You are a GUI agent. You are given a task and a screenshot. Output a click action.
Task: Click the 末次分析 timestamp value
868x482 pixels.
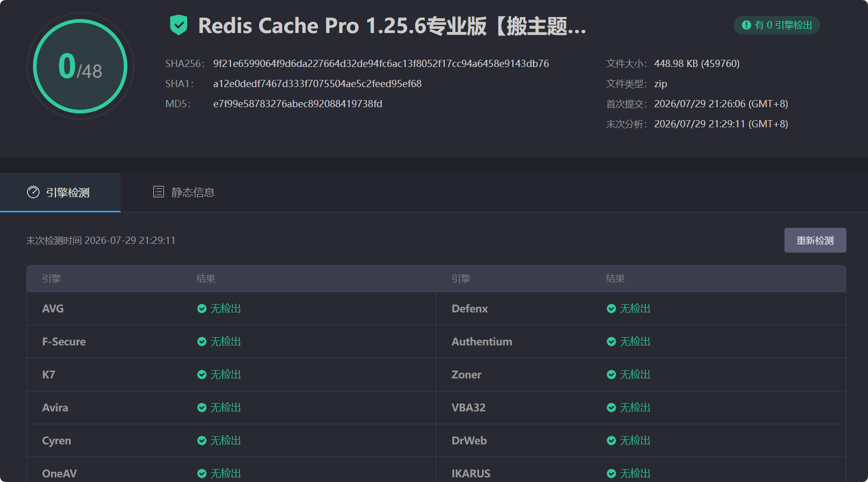tap(721, 124)
